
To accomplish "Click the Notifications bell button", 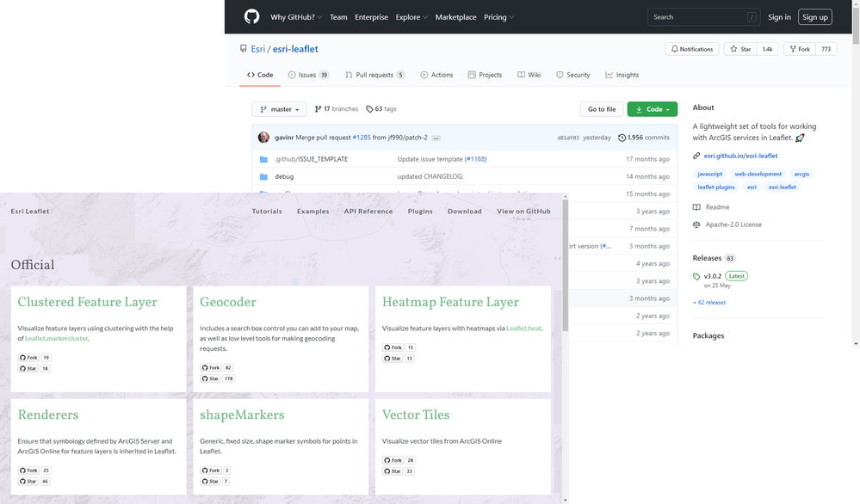I will [x=692, y=49].
